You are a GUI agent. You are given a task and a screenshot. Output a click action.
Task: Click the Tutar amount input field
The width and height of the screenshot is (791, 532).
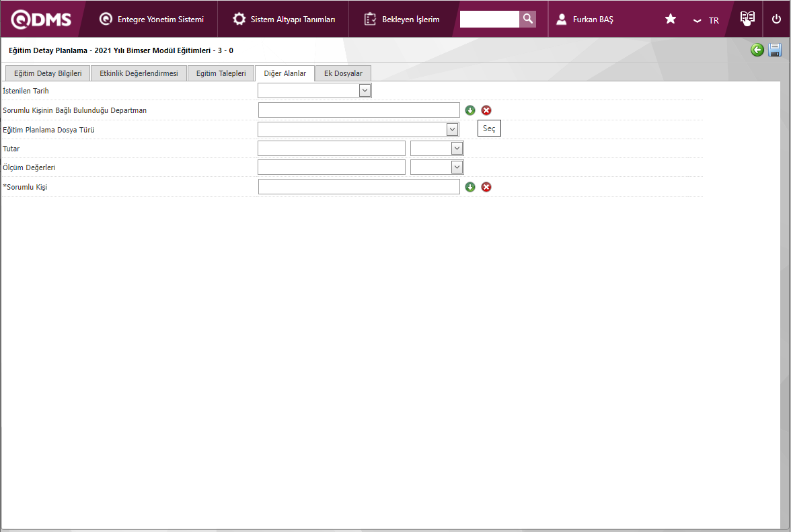pyautogui.click(x=332, y=148)
